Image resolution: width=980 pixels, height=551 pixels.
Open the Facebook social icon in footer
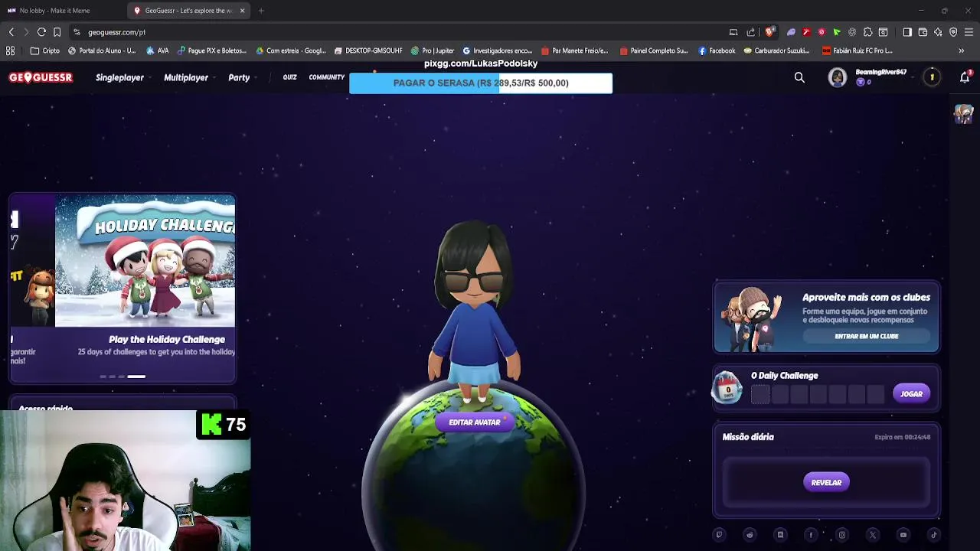811,535
